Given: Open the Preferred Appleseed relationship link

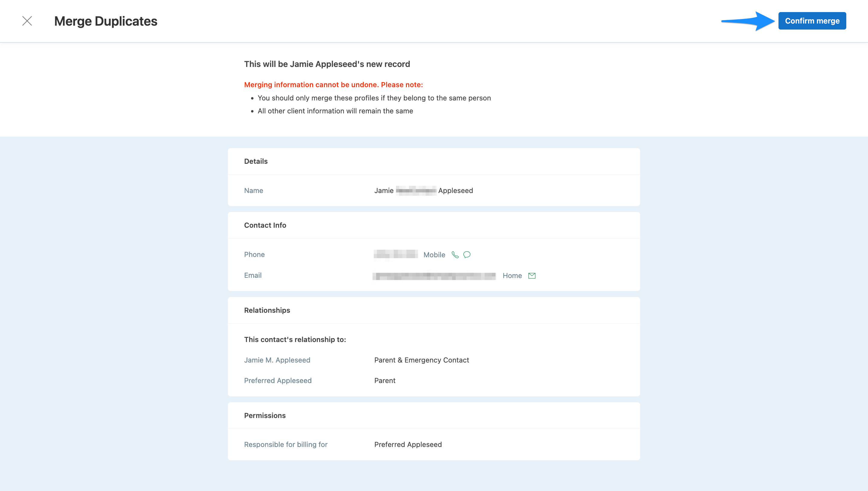Looking at the screenshot, I should point(278,380).
